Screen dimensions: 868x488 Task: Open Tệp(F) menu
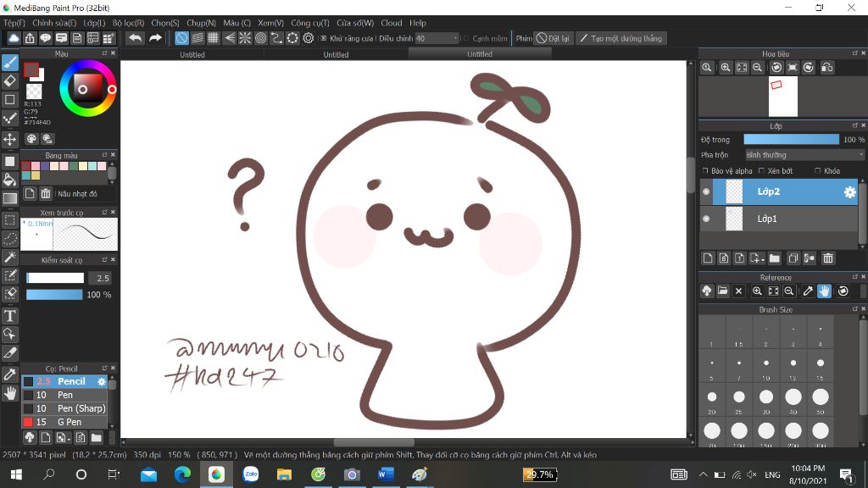point(14,23)
